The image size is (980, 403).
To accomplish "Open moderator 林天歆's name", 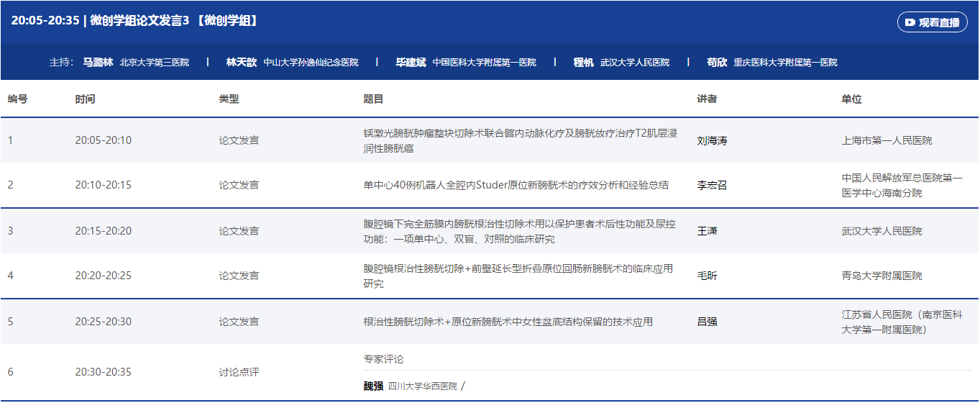I will 241,63.
